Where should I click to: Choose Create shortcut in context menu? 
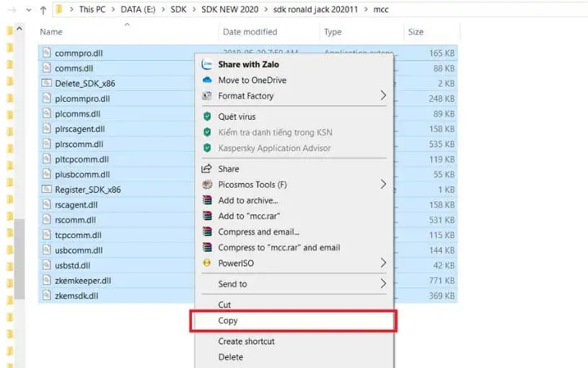click(246, 341)
